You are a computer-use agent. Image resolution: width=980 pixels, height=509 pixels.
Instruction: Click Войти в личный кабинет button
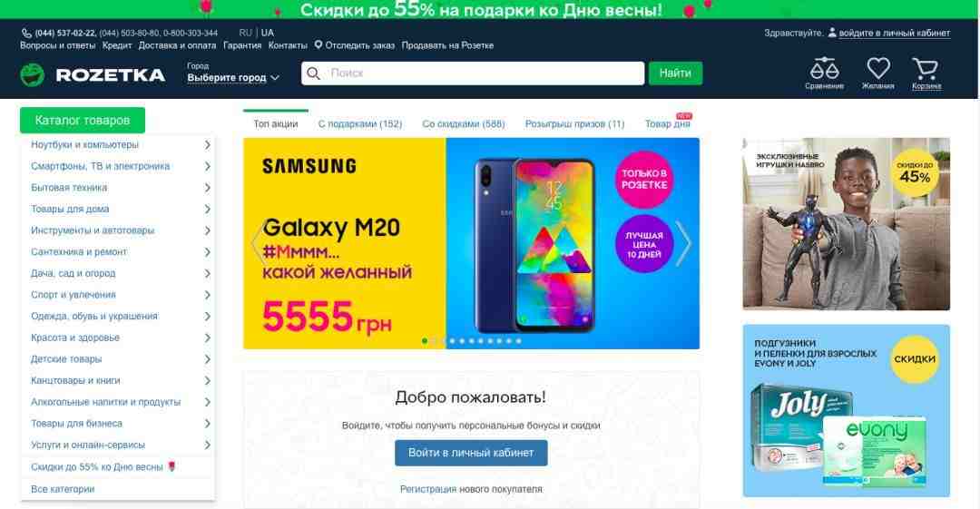pyautogui.click(x=471, y=453)
